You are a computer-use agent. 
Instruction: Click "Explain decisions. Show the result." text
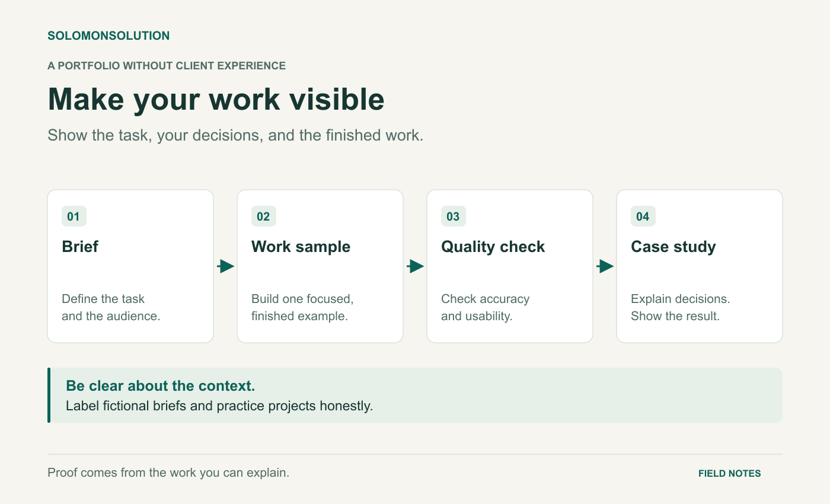pos(681,308)
